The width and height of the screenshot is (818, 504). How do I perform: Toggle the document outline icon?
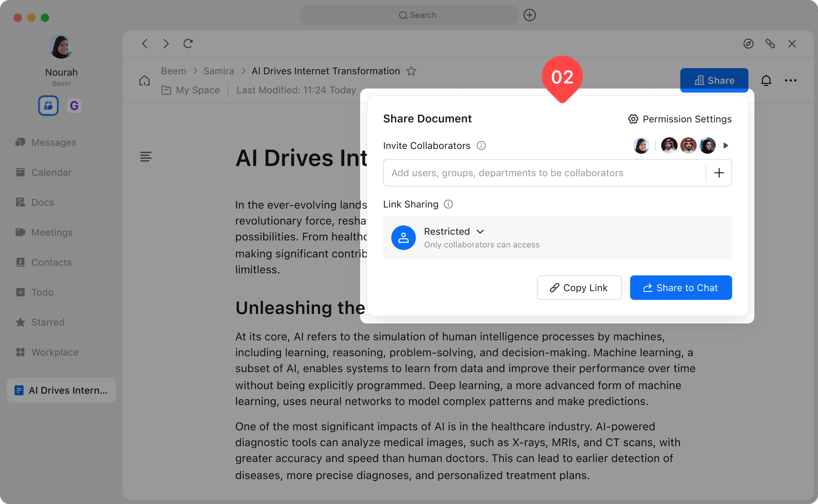tap(146, 156)
